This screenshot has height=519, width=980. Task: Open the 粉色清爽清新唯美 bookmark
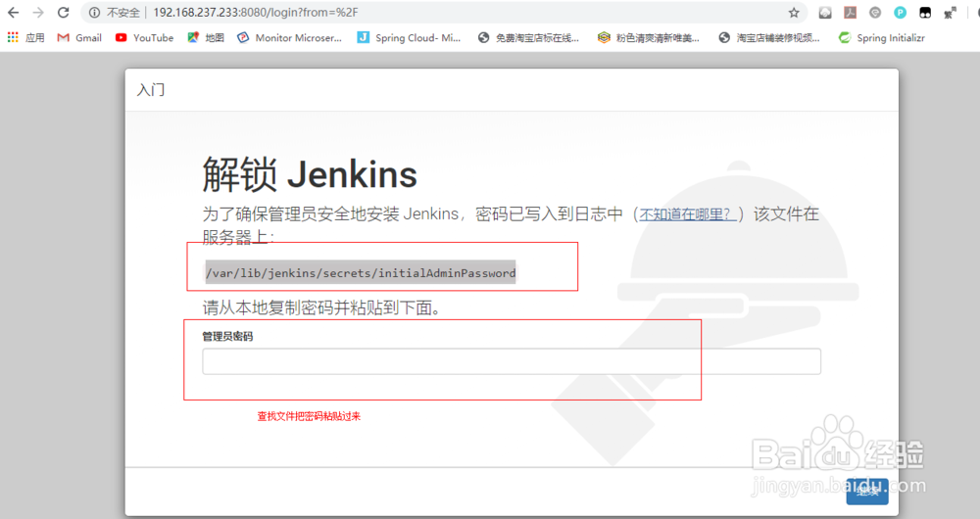click(x=648, y=37)
